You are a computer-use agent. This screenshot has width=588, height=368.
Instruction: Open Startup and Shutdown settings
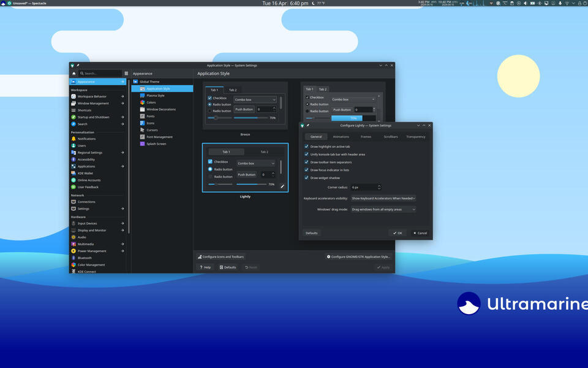[x=97, y=117]
